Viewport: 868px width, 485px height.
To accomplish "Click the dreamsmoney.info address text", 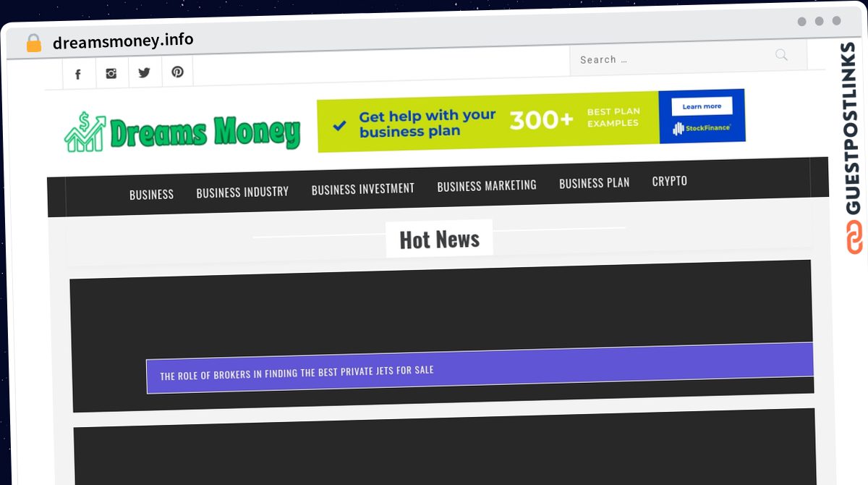I will pos(123,41).
